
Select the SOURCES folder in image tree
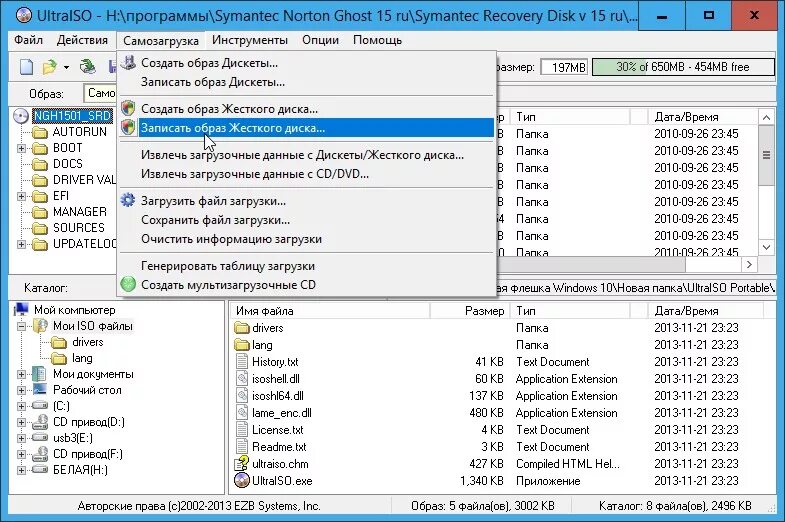(x=79, y=228)
